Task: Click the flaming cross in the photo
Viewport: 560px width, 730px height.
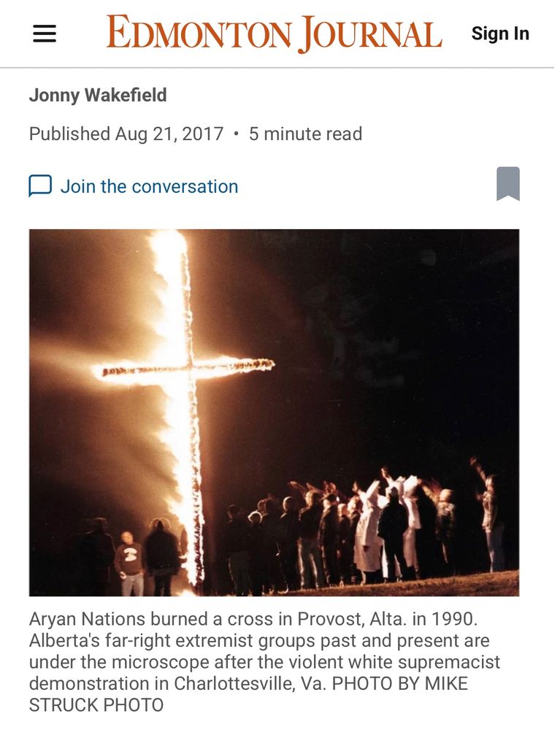Action: (x=184, y=410)
